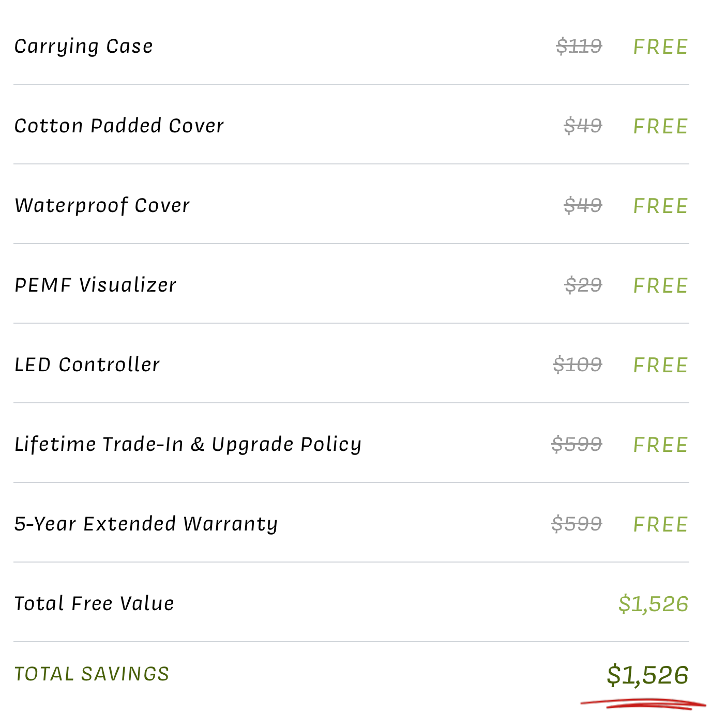Select the struck-through $109 price
This screenshot has height=728, width=726.
[x=577, y=365]
